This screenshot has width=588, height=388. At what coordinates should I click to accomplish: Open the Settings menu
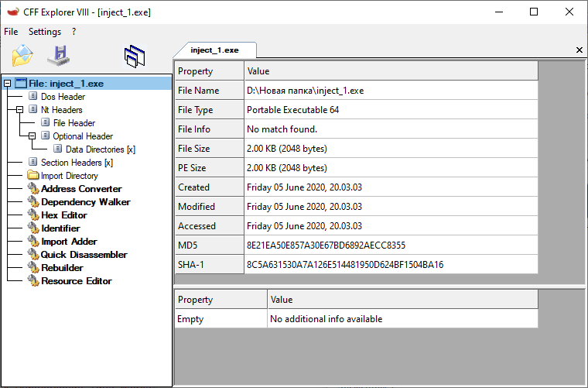coord(45,32)
